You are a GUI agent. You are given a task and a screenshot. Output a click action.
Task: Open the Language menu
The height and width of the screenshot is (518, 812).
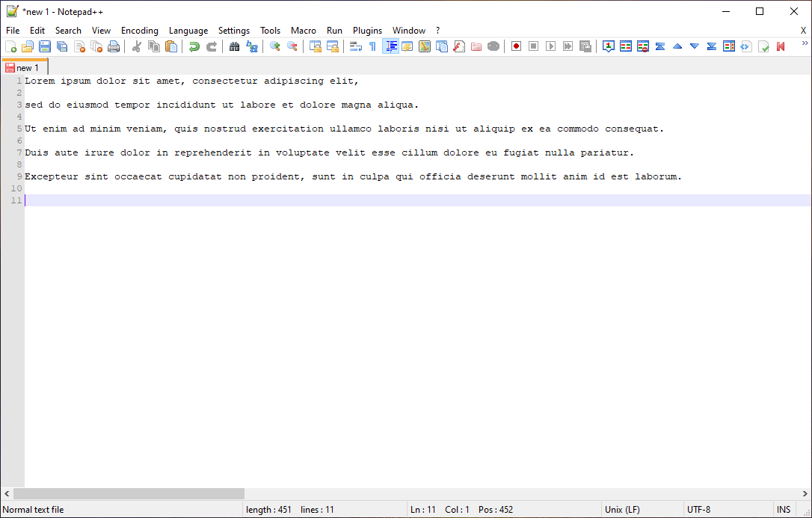[188, 31]
